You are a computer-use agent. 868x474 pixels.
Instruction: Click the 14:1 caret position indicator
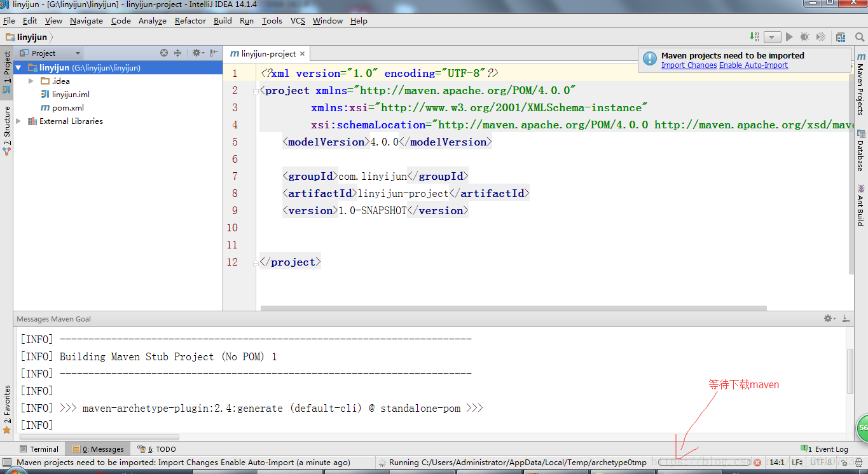click(777, 463)
